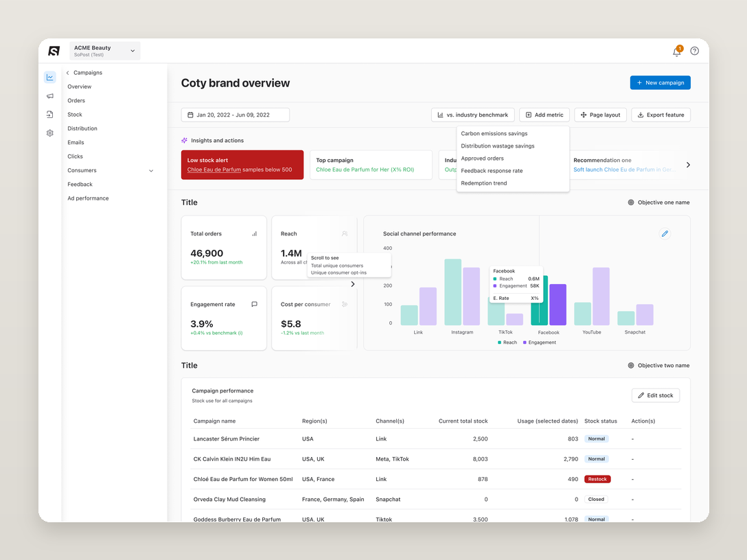Go to Orders in the sidebar
Image resolution: width=747 pixels, height=560 pixels.
76,100
